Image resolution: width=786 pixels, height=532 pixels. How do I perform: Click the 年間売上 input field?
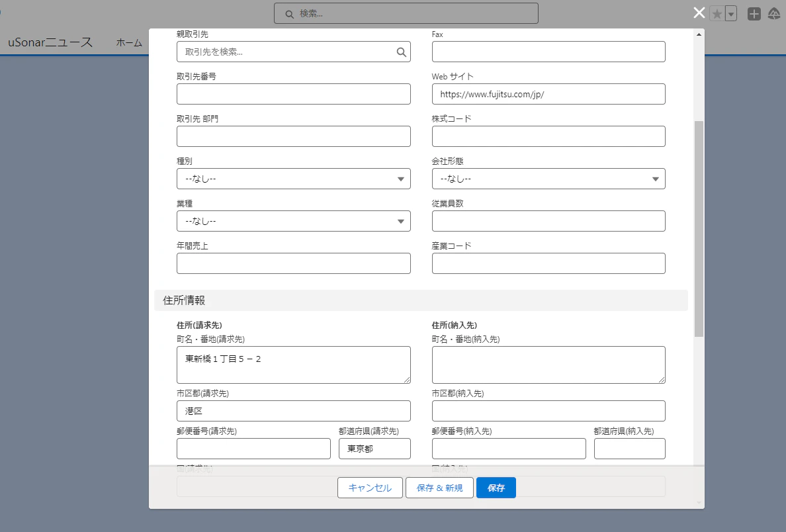pyautogui.click(x=294, y=264)
